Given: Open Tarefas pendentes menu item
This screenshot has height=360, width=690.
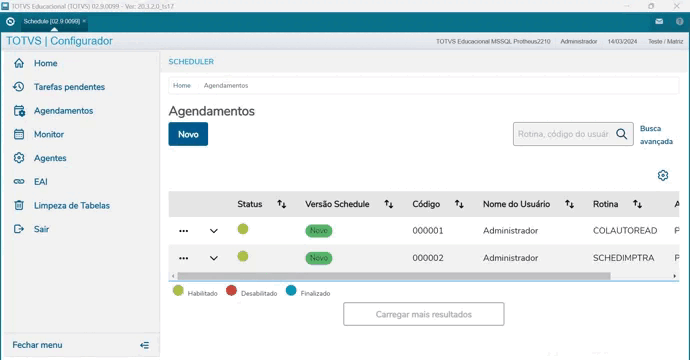Looking at the screenshot, I should click(x=70, y=87).
